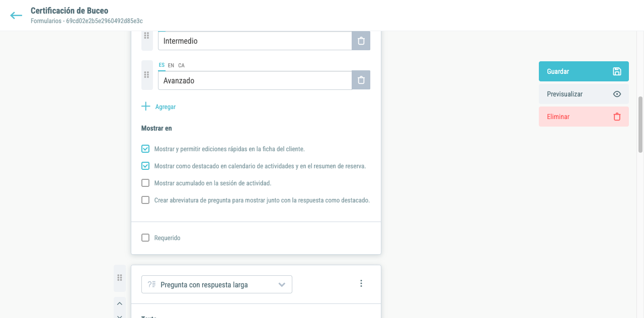This screenshot has width=644, height=318.
Task: Uncheck show as highlighted in activities calendar
Action: 145,166
